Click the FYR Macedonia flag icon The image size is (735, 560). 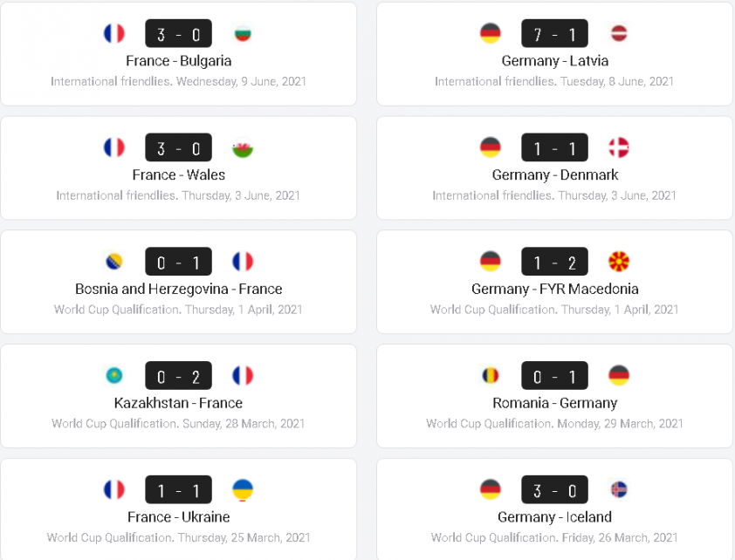pos(619,262)
